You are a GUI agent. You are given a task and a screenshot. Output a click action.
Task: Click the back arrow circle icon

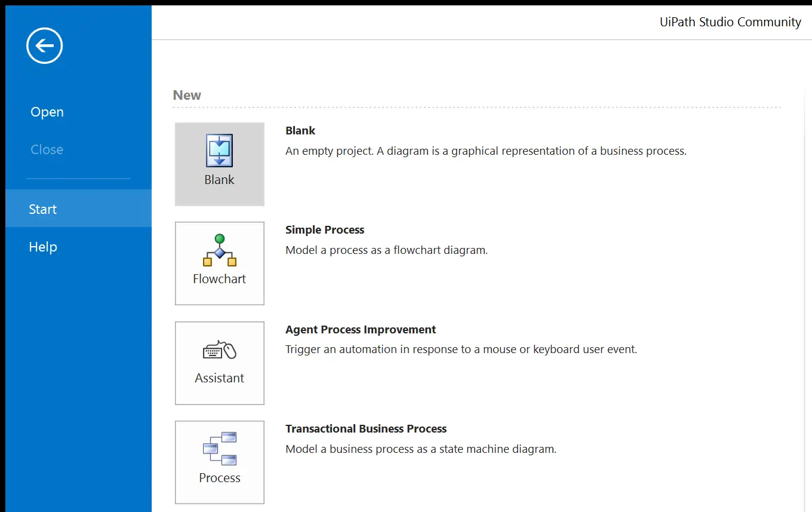click(x=45, y=45)
